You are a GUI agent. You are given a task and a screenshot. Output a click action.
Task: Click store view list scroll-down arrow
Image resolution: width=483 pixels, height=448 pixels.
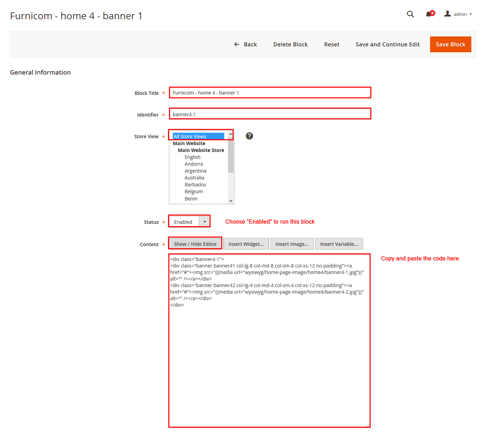coord(231,201)
